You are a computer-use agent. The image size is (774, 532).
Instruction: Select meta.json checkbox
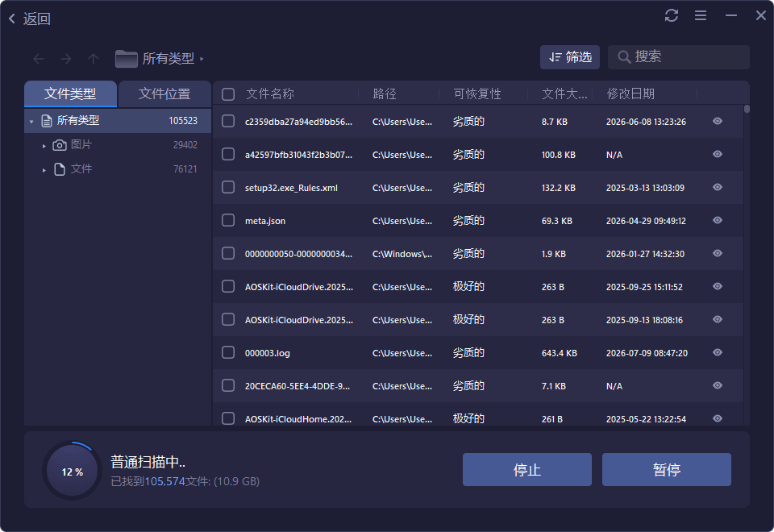click(x=228, y=220)
